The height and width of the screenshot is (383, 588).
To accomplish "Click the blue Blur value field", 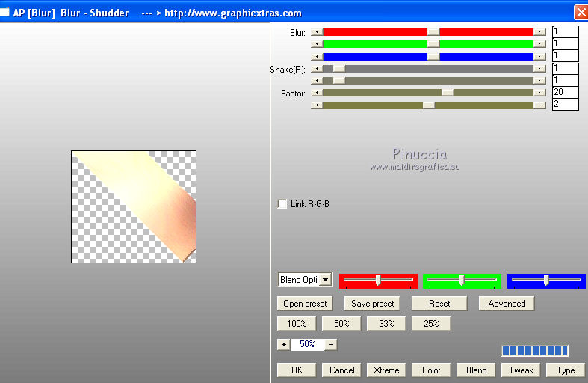I will [x=565, y=55].
